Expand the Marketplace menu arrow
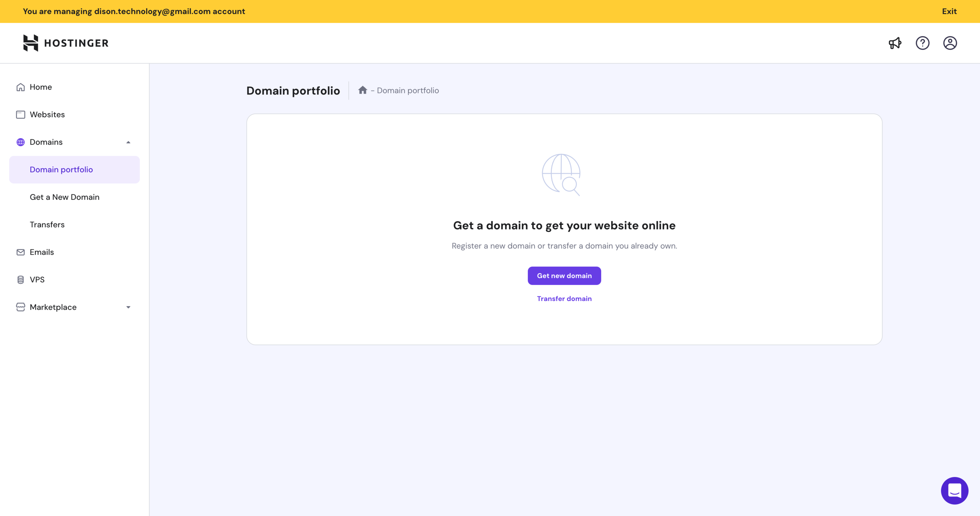This screenshot has height=516, width=980. pyautogui.click(x=128, y=307)
